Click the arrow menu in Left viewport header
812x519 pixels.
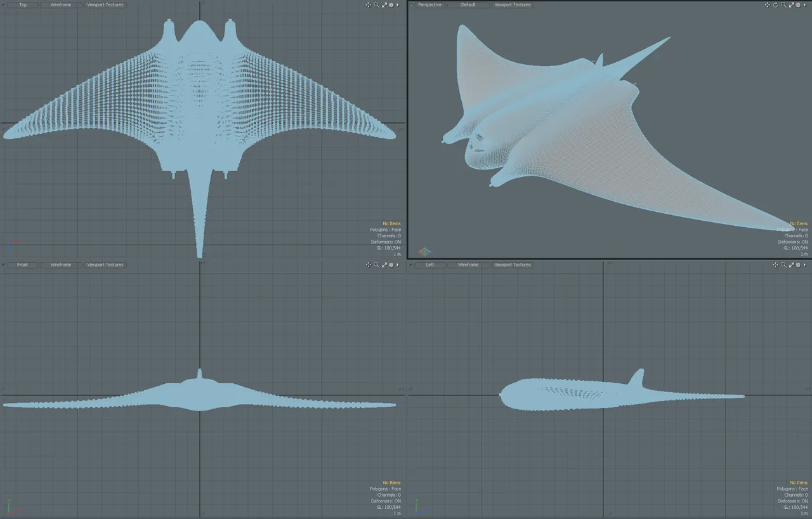[x=805, y=265]
